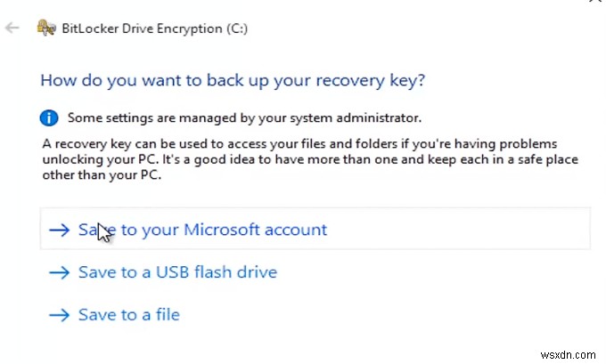Screen dimensions: 606x364
Task: Click the recovery key backup question heading
Action: 233,80
